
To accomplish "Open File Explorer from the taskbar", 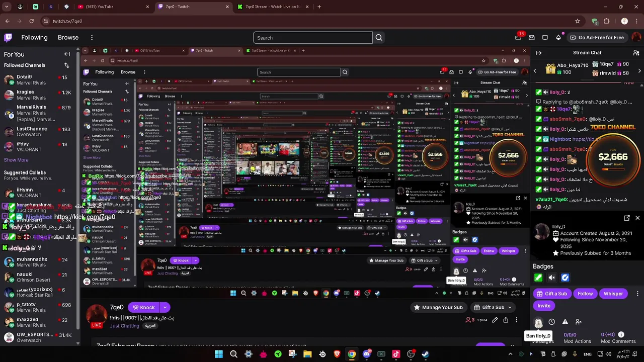I will click(x=307, y=354).
